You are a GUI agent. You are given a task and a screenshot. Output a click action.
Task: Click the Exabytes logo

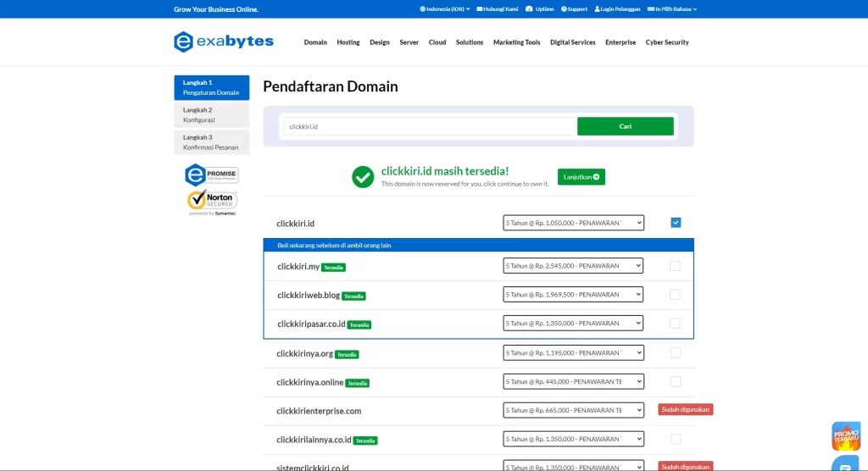[224, 42]
